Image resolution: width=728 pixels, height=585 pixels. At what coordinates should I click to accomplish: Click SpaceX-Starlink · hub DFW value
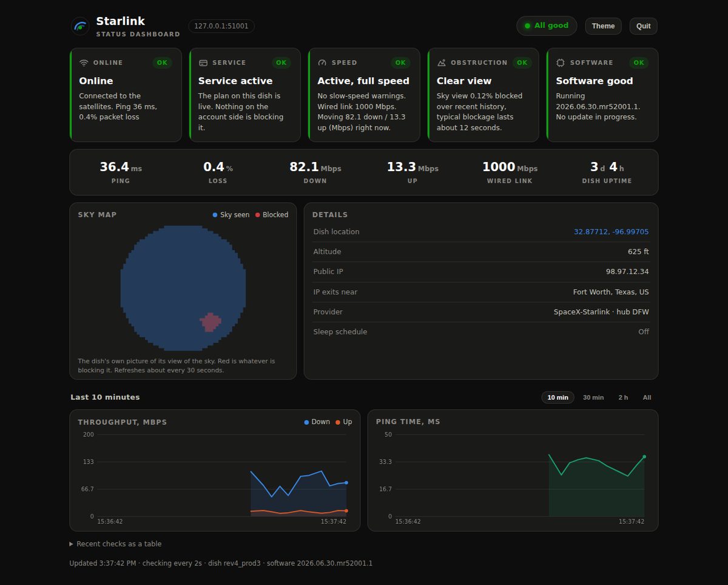pyautogui.click(x=601, y=312)
